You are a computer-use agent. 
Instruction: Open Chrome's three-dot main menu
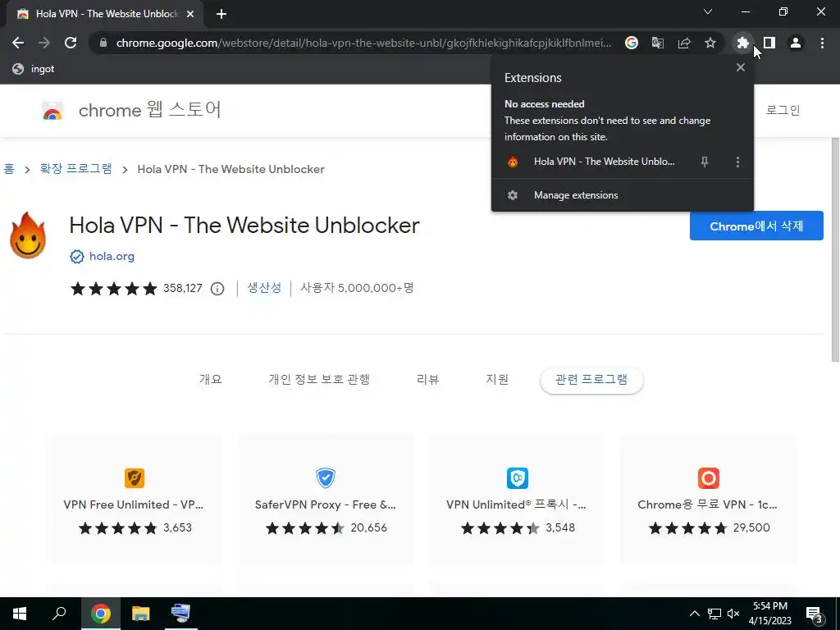[822, 43]
